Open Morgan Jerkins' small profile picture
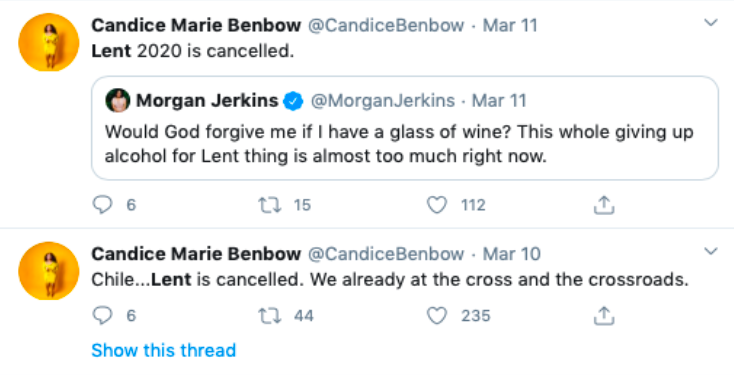Image resolution: width=734 pixels, height=375 pixels. click(117, 101)
